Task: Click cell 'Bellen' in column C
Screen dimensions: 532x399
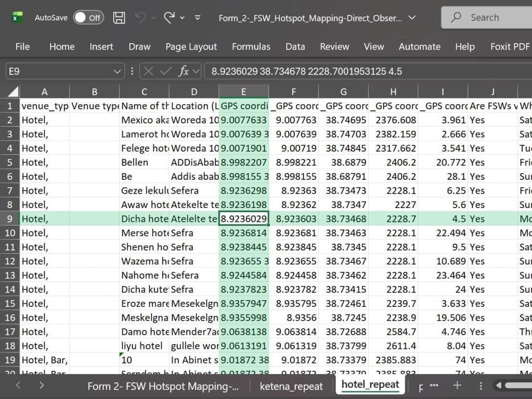Action: click(x=144, y=162)
